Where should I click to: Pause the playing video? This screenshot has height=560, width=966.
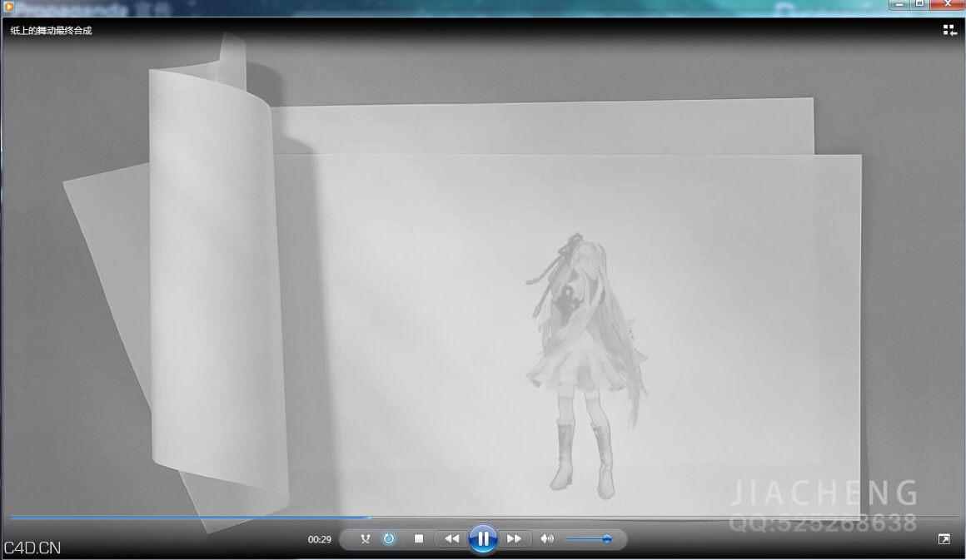[x=483, y=538]
